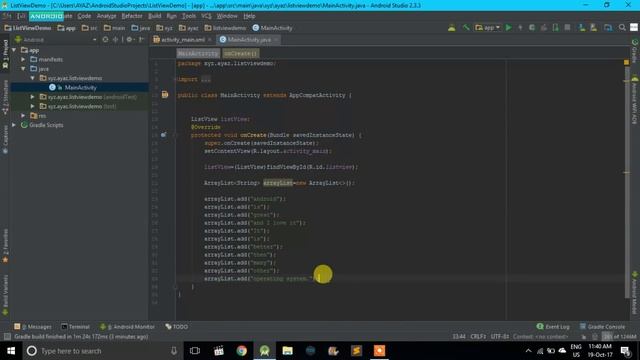Expand the res folder
Screen dimensions: 640x360
(x=23, y=116)
